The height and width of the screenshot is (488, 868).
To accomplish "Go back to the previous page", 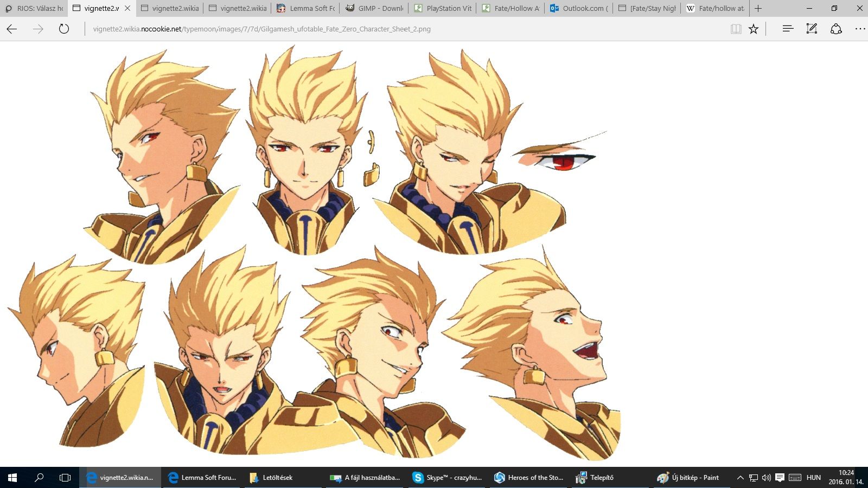I will [12, 29].
